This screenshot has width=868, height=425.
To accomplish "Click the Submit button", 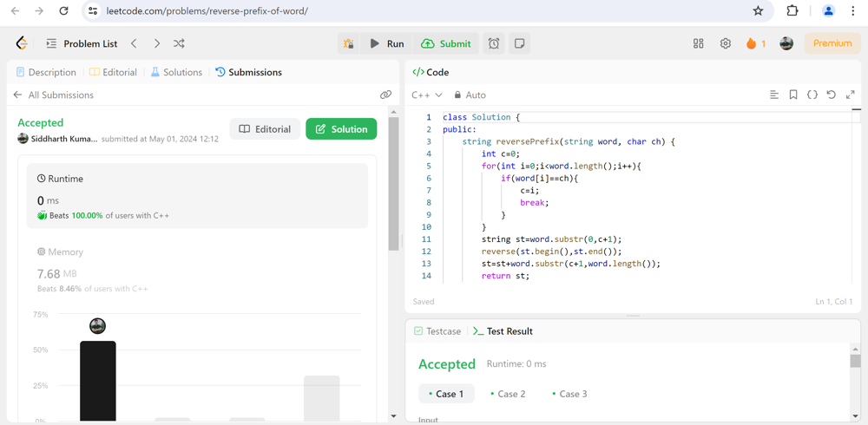I will [x=446, y=43].
